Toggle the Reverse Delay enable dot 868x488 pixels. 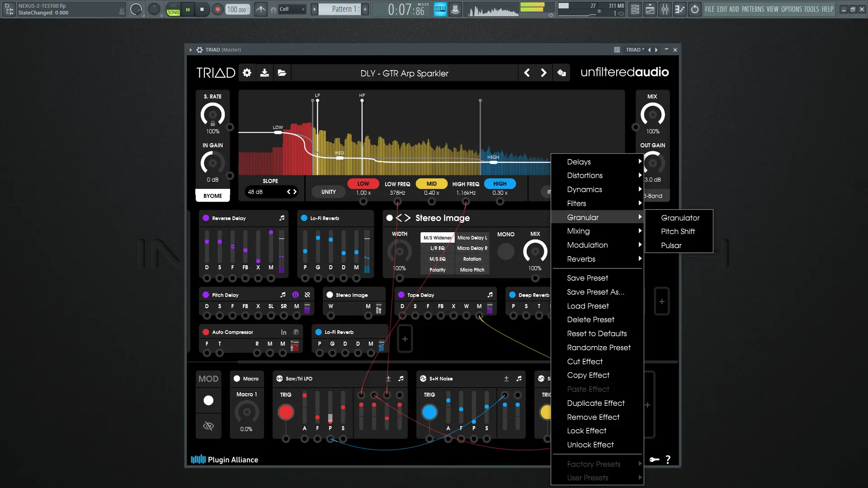tap(206, 218)
